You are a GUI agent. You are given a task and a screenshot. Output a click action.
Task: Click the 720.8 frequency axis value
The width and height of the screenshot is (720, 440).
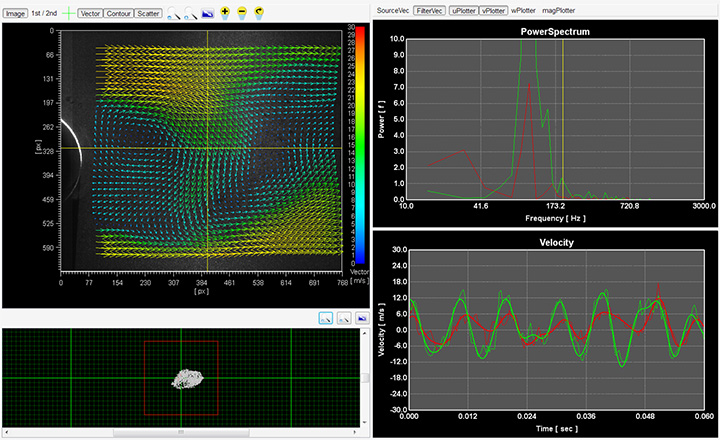coord(629,206)
